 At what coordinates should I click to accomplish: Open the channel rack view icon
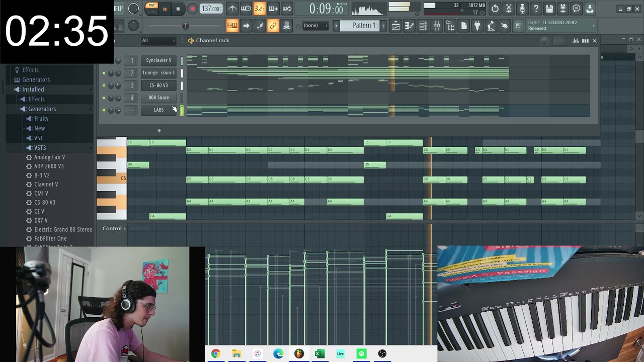tap(423, 26)
